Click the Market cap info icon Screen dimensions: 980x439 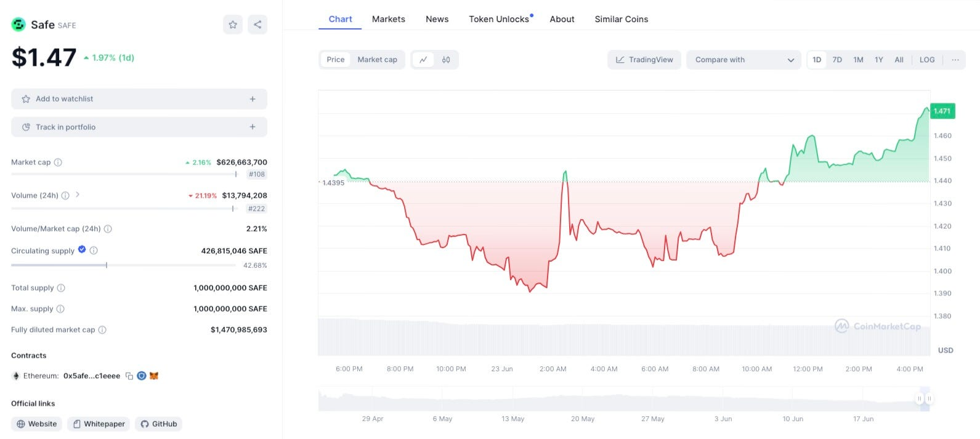[x=58, y=163]
